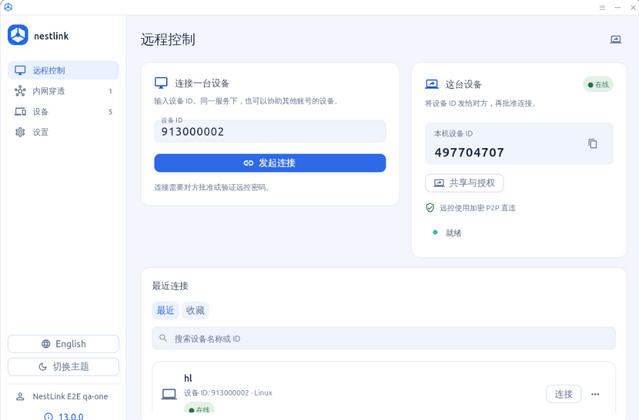Open the window hamburger menu in title bar
The width and height of the screenshot is (639, 420).
(x=602, y=7)
